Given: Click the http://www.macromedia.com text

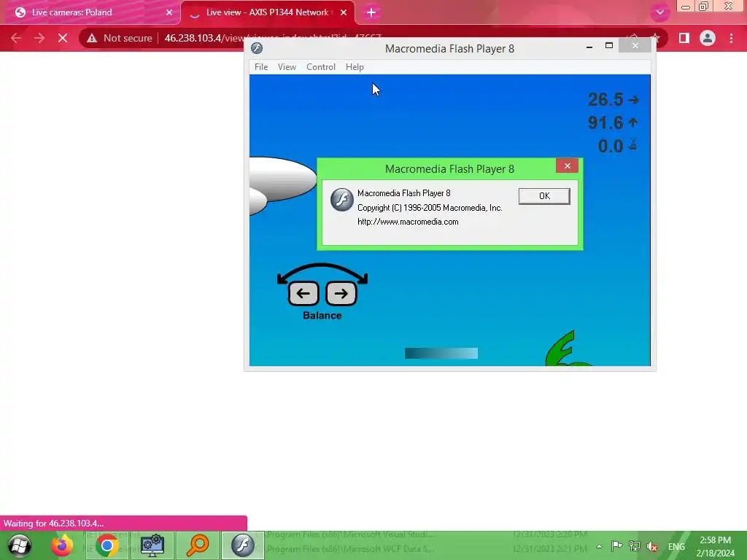Looking at the screenshot, I should point(408,222).
